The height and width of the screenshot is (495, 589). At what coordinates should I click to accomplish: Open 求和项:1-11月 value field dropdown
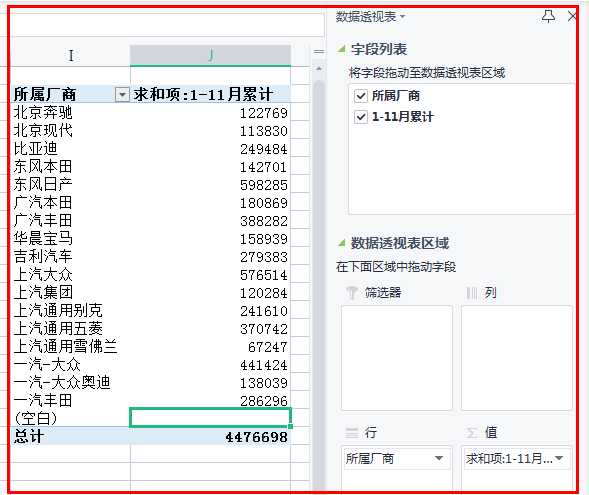(x=559, y=458)
